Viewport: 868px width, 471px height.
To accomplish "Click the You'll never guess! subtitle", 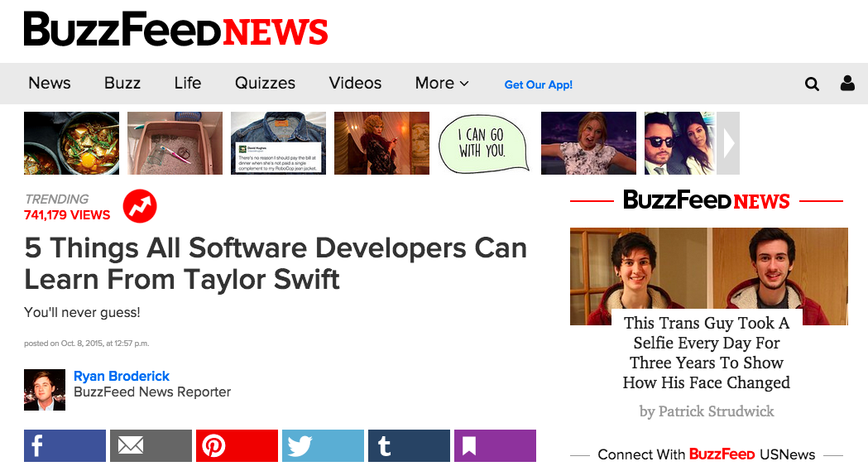I will pos(82,313).
